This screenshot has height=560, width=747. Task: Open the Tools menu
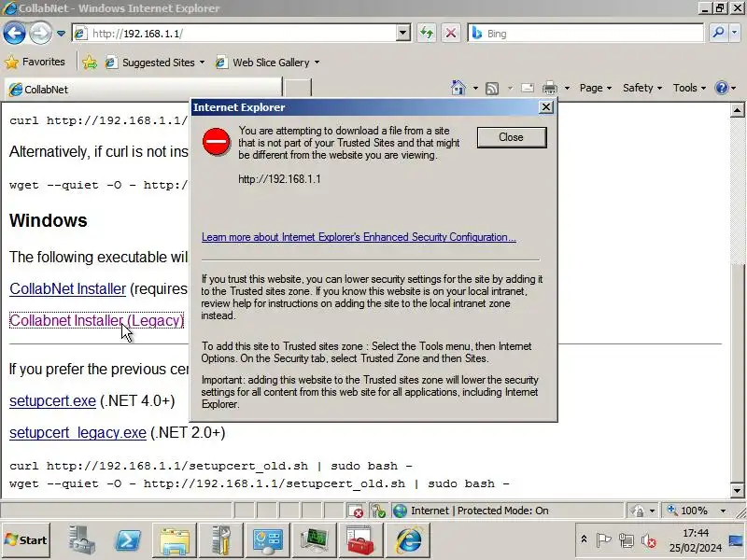click(x=689, y=88)
